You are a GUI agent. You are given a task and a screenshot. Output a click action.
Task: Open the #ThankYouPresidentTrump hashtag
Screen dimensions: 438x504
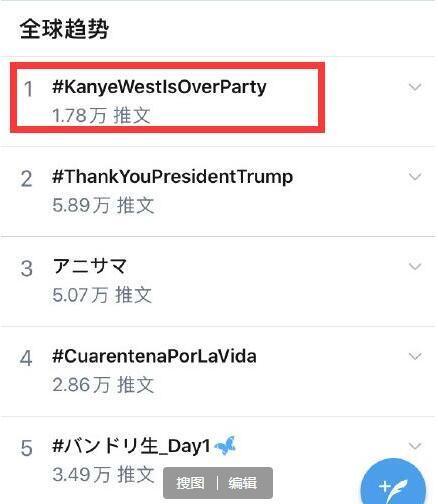pos(172,176)
